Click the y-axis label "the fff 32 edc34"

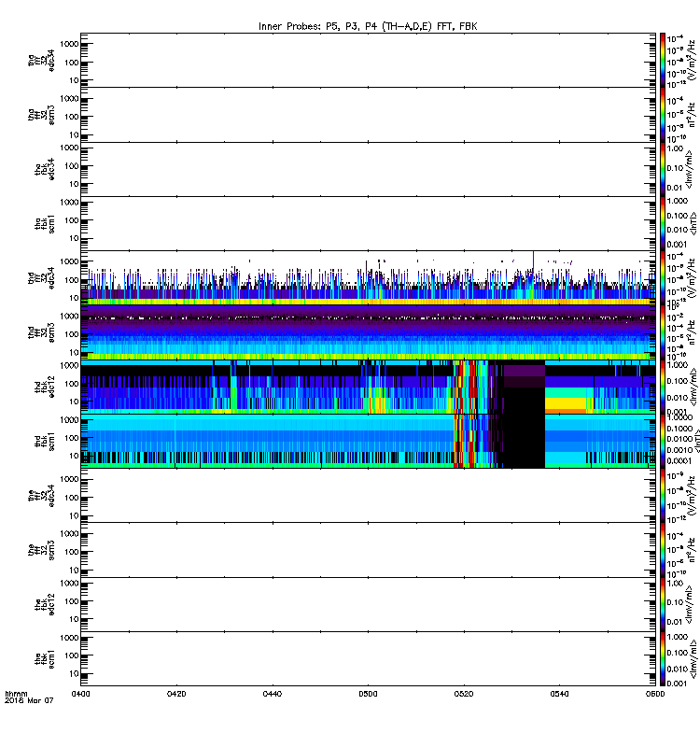click(41, 496)
